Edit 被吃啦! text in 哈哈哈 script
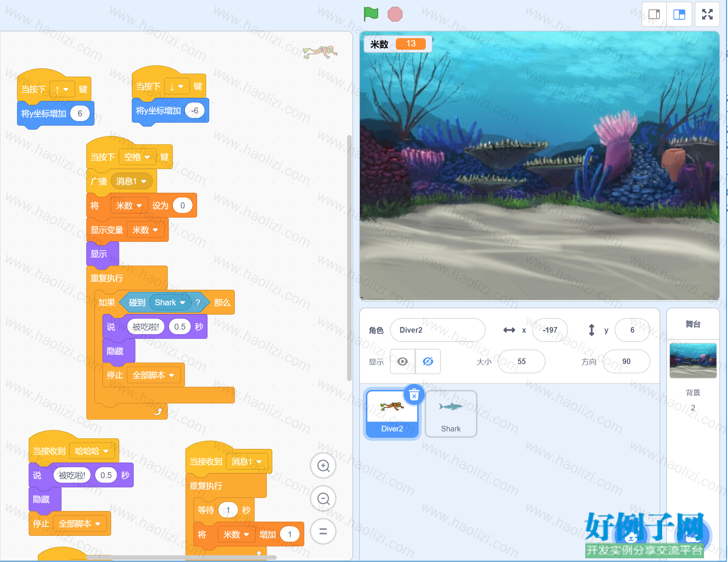Screen dimensions: 728x562 (72, 475)
